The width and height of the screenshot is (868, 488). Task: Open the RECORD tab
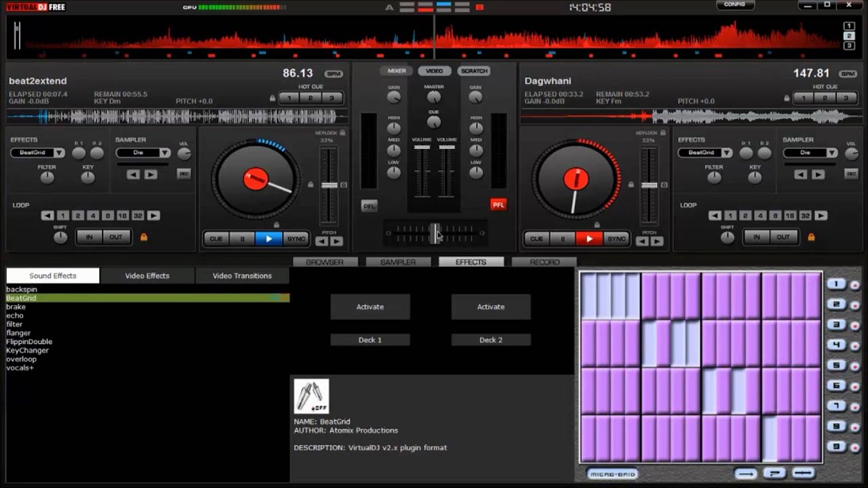tap(545, 262)
